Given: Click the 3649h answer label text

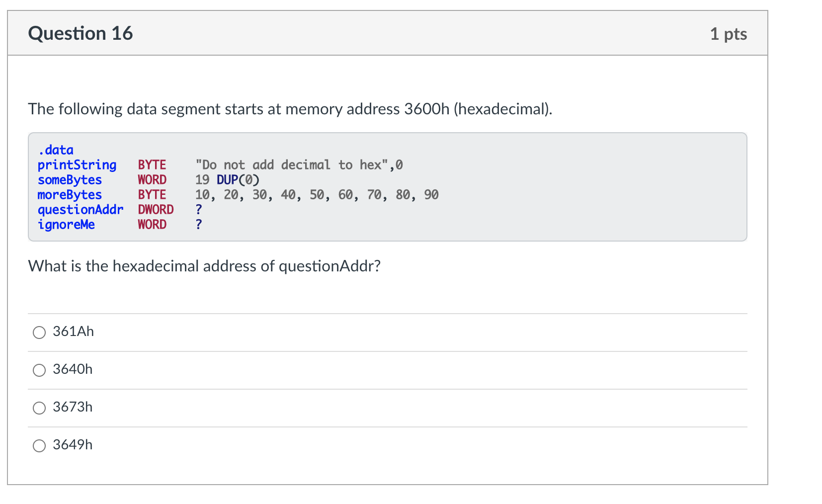Looking at the screenshot, I should click(72, 445).
